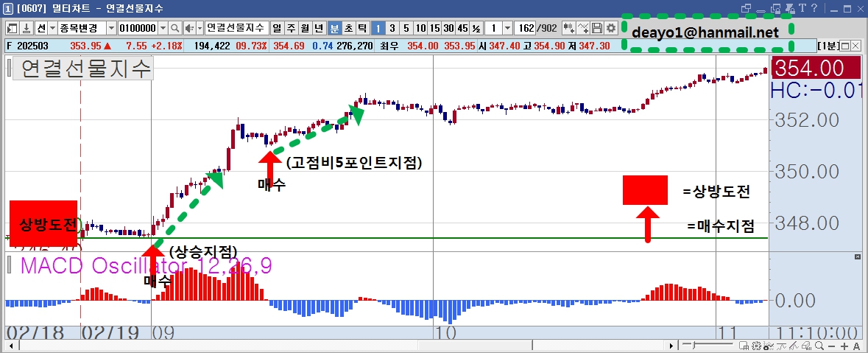Click the speaker sound icon
The height and width of the screenshot is (353, 868).
pos(189,28)
